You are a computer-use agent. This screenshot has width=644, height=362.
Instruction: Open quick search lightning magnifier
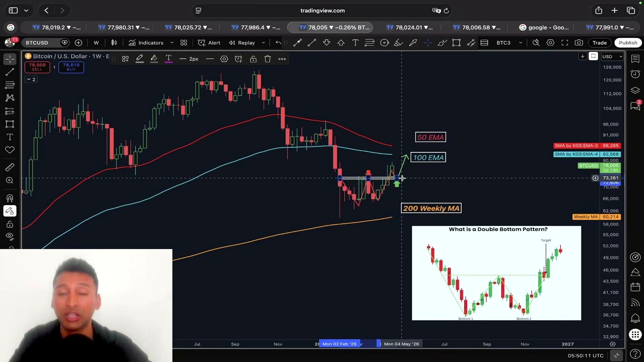(536, 43)
